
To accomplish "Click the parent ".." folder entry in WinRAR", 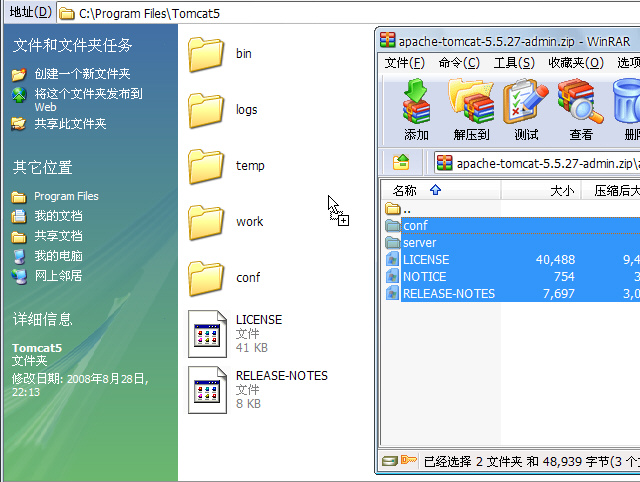I will coord(398,209).
